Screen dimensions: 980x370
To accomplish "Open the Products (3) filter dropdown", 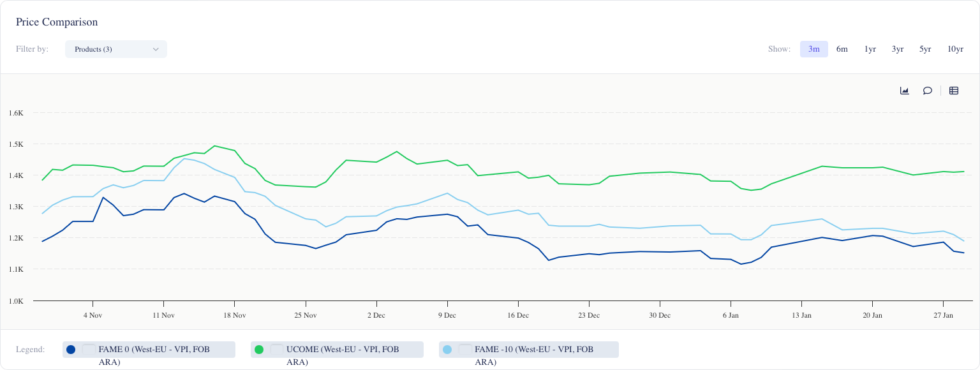I will (116, 49).
